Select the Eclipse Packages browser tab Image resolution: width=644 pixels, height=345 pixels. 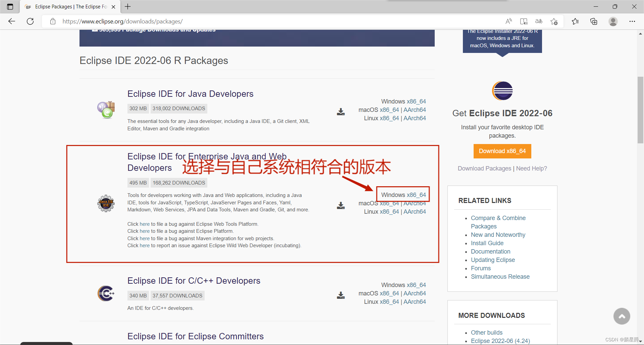70,7
